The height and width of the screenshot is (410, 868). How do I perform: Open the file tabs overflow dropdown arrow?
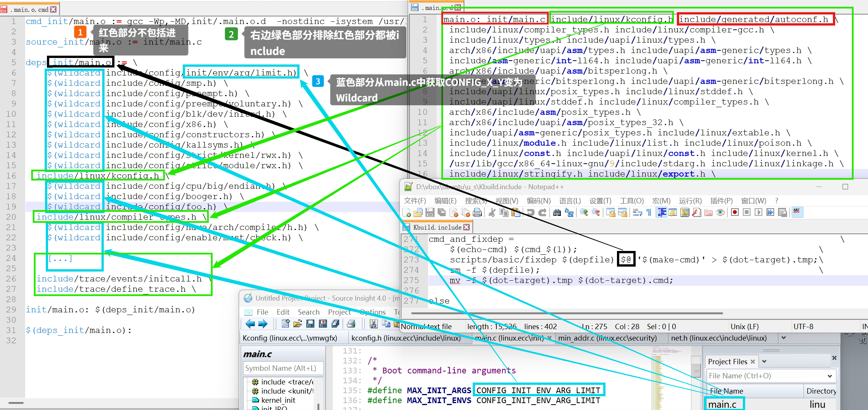(784, 338)
